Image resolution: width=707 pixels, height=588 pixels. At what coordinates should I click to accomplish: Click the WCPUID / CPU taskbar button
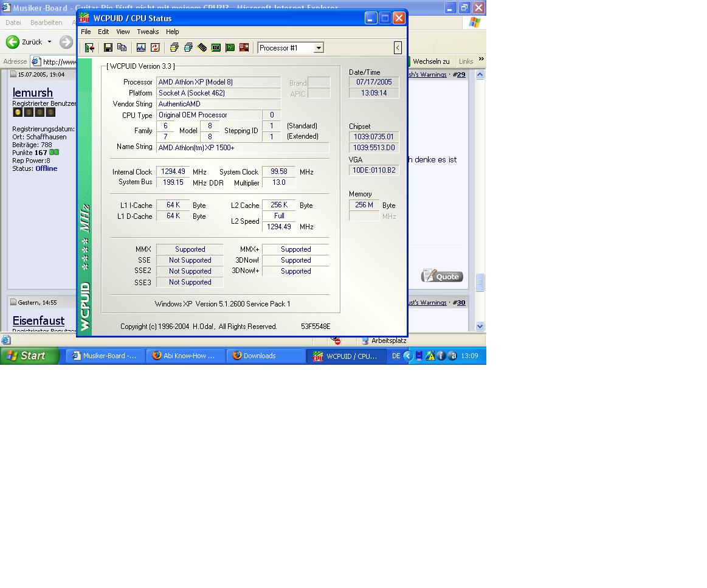coord(346,356)
